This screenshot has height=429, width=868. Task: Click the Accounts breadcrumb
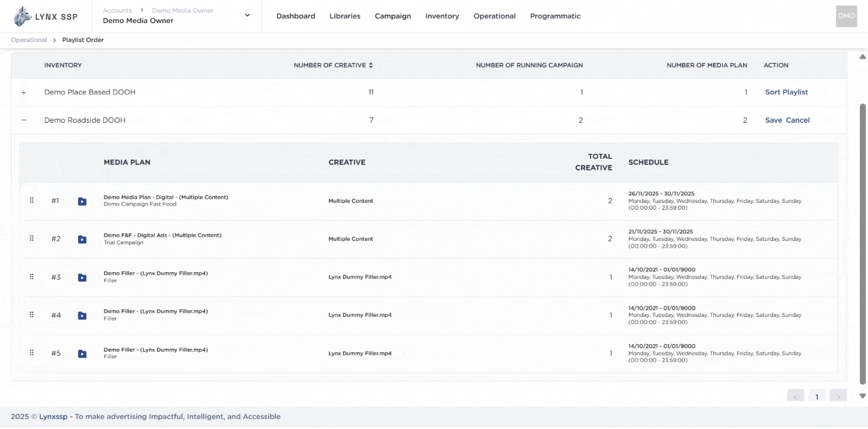pos(117,11)
